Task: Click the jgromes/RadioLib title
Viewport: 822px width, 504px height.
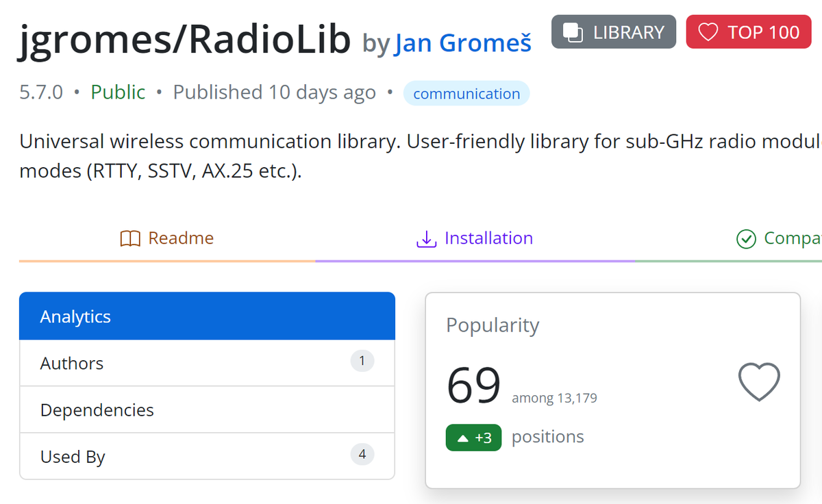Action: pos(185,40)
